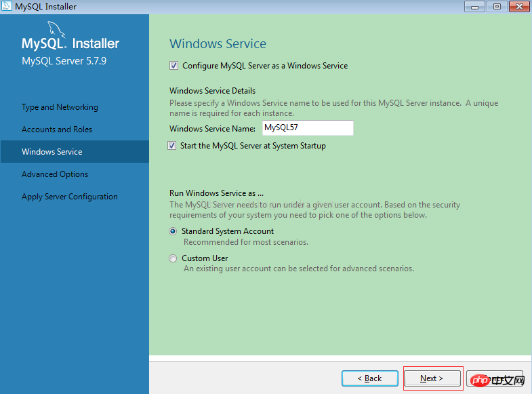The height and width of the screenshot is (394, 532).
Task: Maximize the MySQL Installer window
Action: [497, 7]
